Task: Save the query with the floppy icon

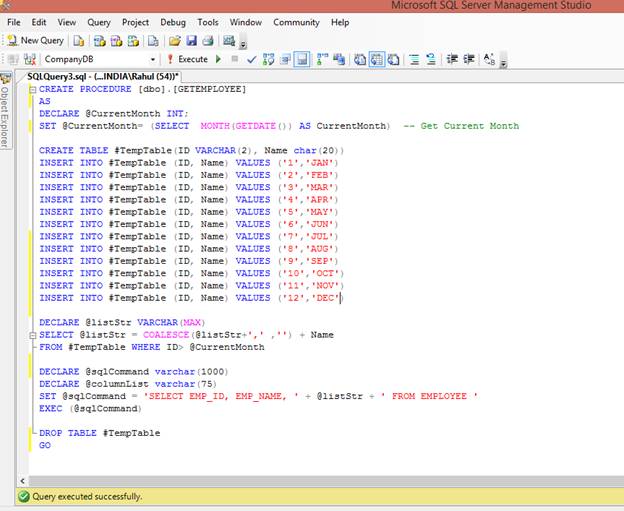Action: [191, 41]
